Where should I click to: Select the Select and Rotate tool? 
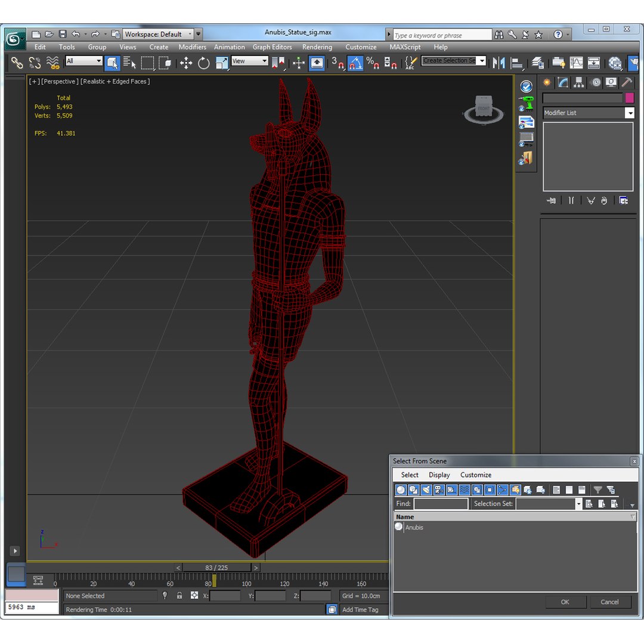204,63
